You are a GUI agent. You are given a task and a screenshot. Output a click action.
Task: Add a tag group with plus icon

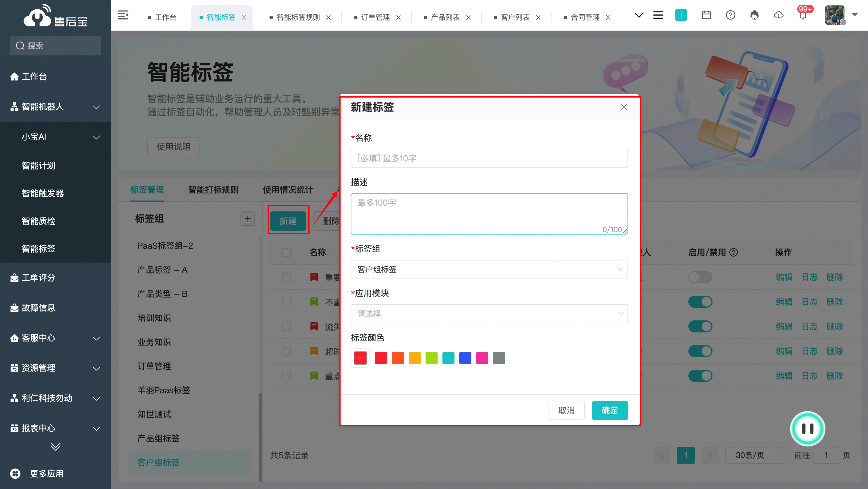pos(248,219)
